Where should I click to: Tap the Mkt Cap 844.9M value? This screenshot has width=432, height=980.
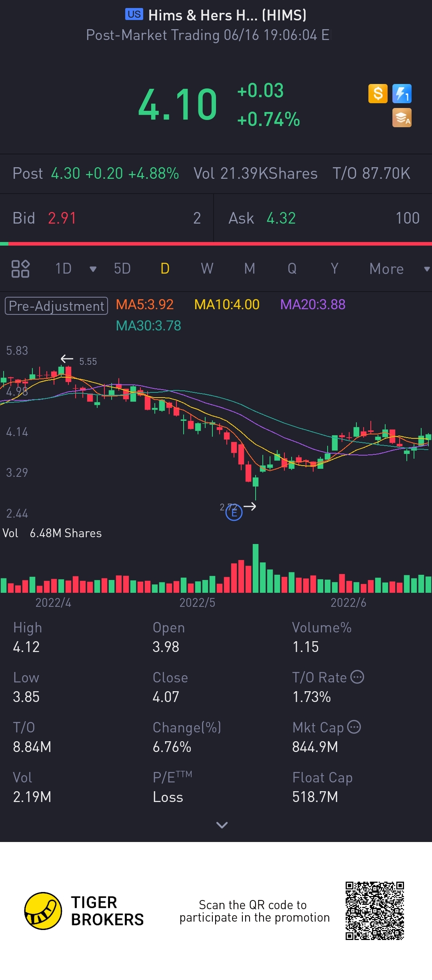point(315,747)
